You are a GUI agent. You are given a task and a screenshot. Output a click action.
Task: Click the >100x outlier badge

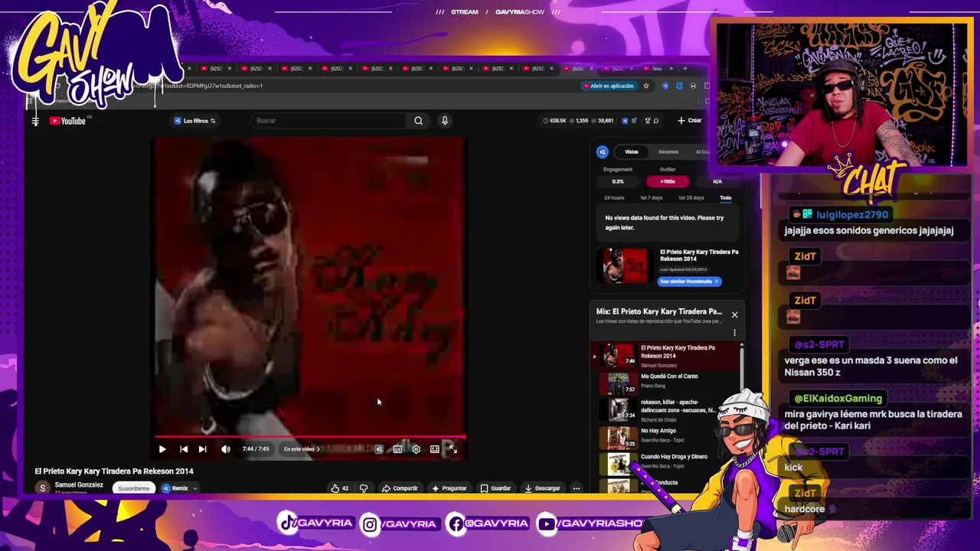[668, 181]
